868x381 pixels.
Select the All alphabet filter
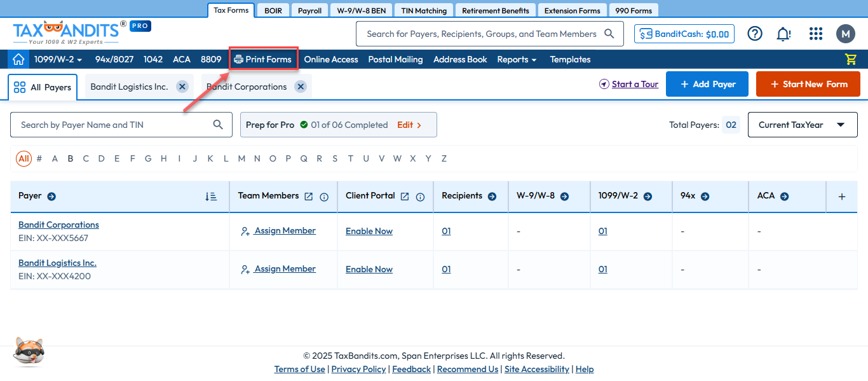point(24,158)
